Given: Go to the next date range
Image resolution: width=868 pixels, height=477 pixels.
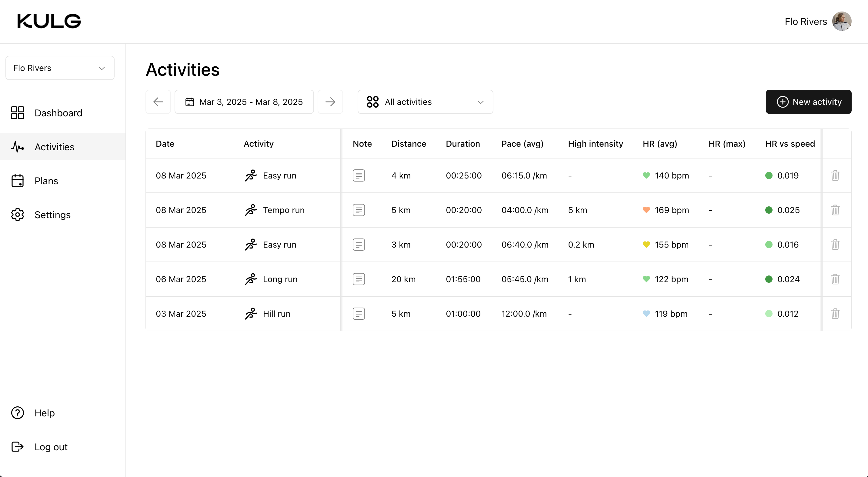Looking at the screenshot, I should [330, 102].
